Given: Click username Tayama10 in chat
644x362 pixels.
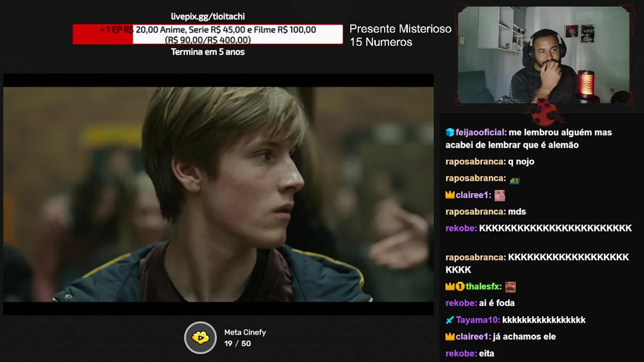Looking at the screenshot, I should 478,320.
